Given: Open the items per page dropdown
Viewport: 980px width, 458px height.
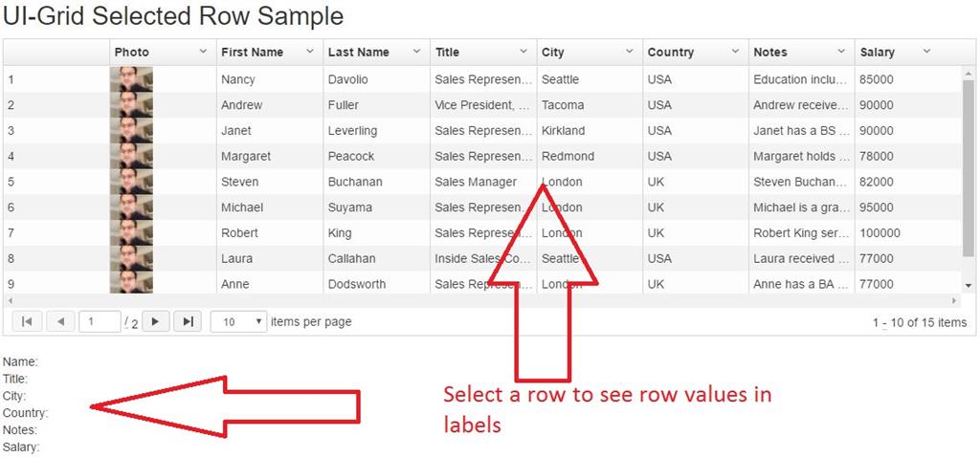Looking at the screenshot, I should pyautogui.click(x=238, y=322).
